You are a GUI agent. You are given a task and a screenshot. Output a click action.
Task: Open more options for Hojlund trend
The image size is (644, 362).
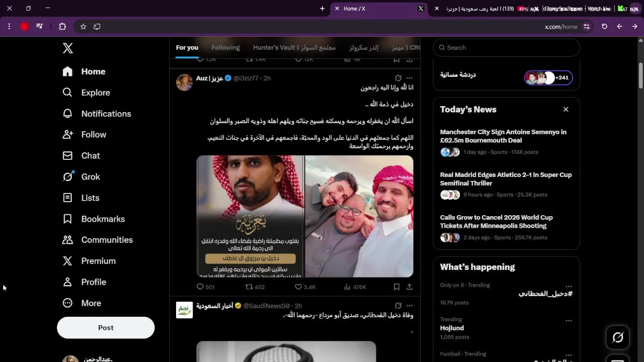[569, 321]
